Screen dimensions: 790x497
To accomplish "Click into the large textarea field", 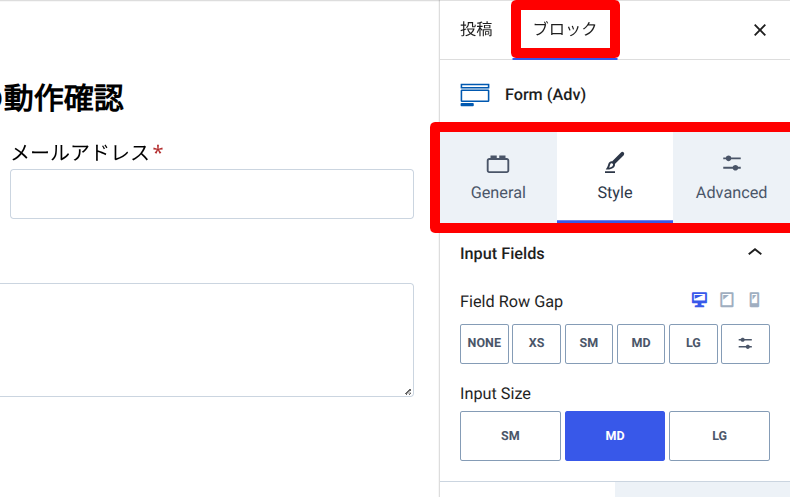I will [207, 340].
